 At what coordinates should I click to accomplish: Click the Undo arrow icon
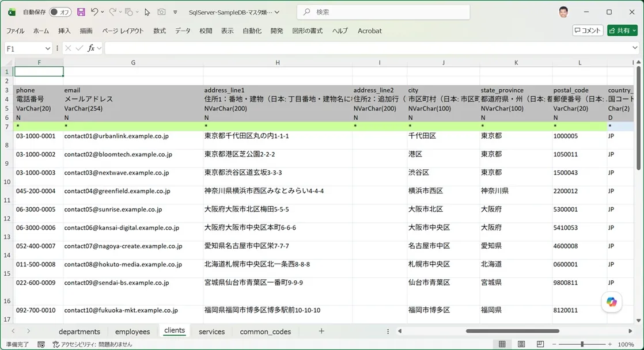coord(94,12)
